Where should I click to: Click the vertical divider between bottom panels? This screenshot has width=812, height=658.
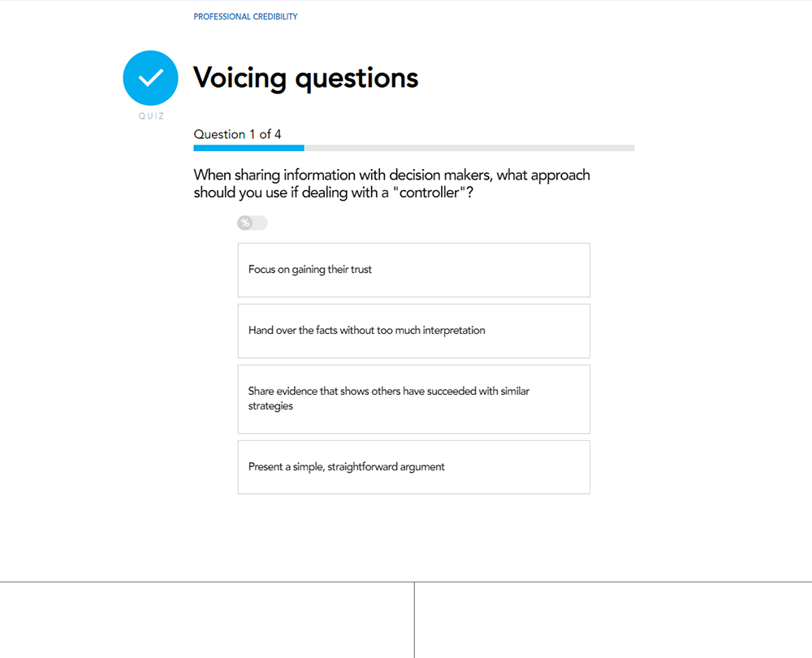pyautogui.click(x=414, y=620)
